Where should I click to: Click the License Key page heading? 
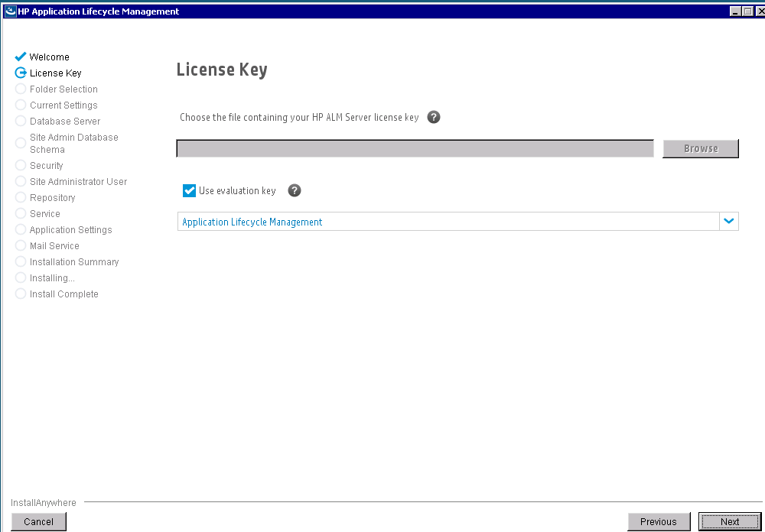(222, 70)
